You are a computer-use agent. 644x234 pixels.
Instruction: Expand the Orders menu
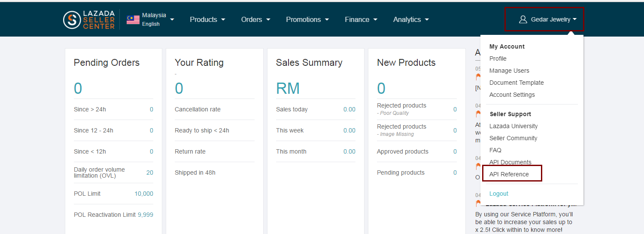tap(255, 19)
